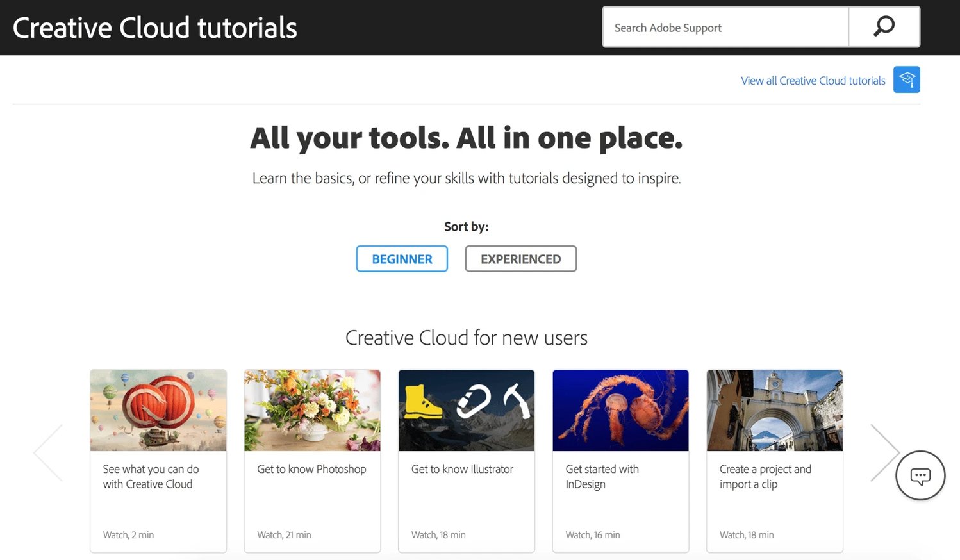960x560 pixels.
Task: Click the Creative Cloud tutorials page heading
Action: coord(155,28)
